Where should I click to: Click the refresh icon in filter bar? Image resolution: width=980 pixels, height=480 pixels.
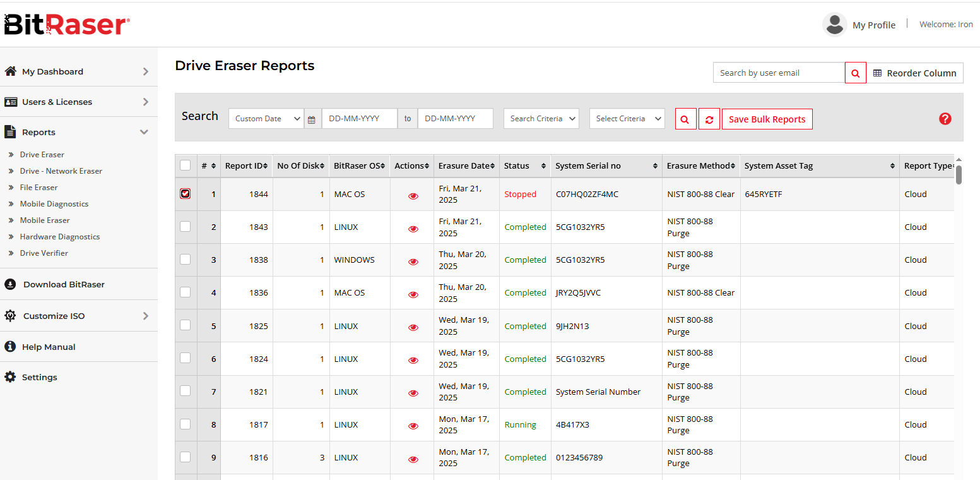click(709, 119)
